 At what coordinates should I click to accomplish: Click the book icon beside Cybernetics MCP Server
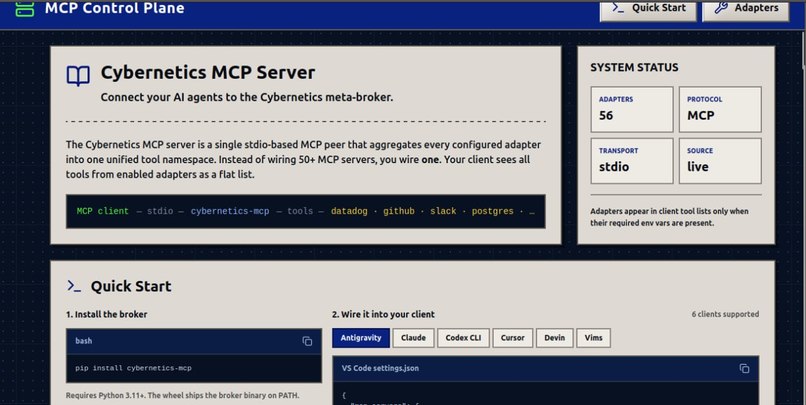coord(78,76)
